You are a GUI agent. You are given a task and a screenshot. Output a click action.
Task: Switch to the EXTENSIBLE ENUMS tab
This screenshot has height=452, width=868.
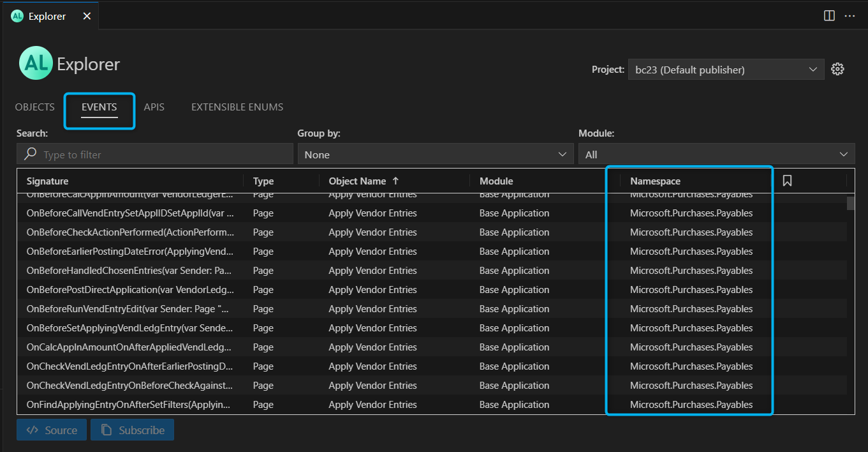point(237,107)
